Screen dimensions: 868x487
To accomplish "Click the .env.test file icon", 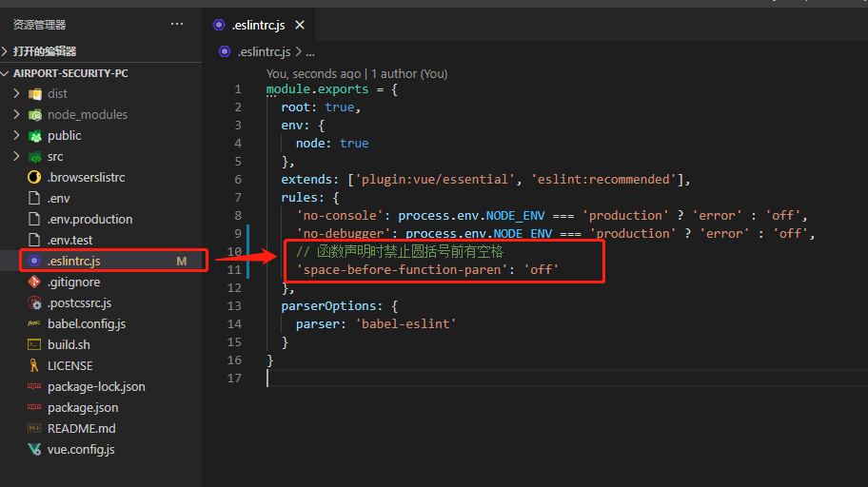I will click(33, 241).
